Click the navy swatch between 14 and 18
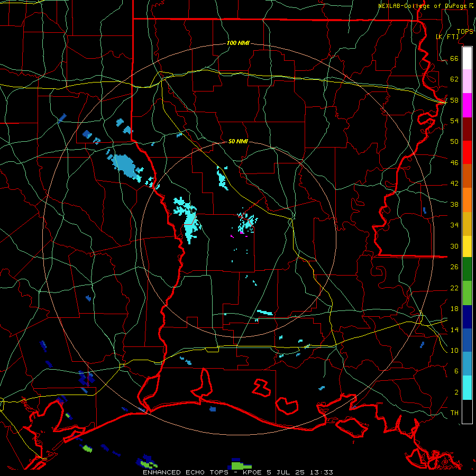This screenshot has width=476, height=476. pyautogui.click(x=467, y=317)
